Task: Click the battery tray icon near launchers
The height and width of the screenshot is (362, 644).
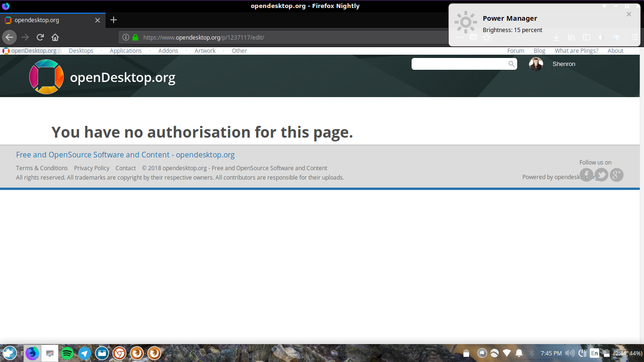Action: pos(466,353)
